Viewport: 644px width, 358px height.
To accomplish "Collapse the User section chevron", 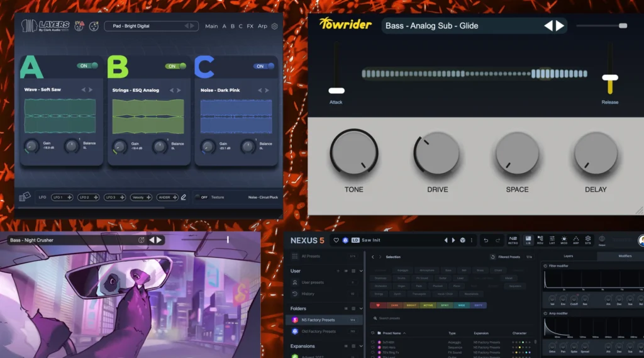I will pos(361,271).
